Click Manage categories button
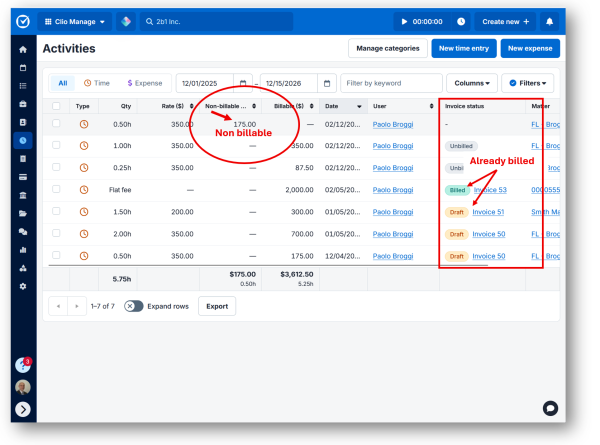Viewport: 600px width, 445px height. 388,48
